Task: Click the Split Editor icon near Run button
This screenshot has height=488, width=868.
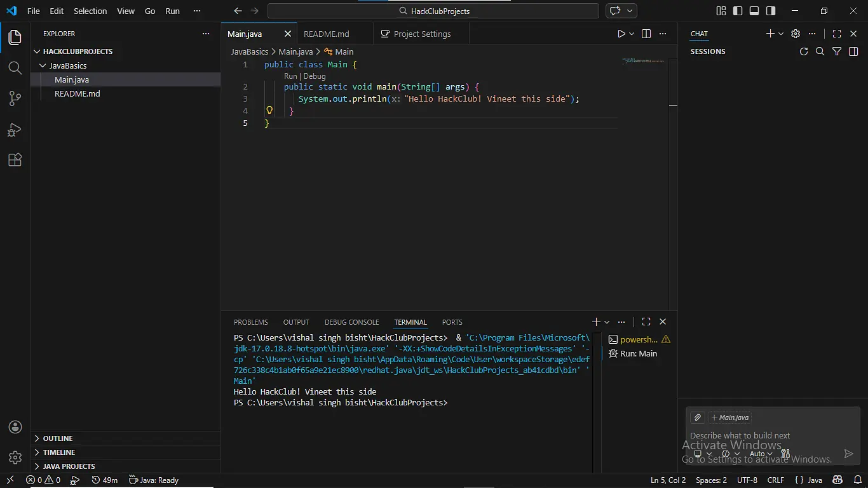Action: pos(646,34)
